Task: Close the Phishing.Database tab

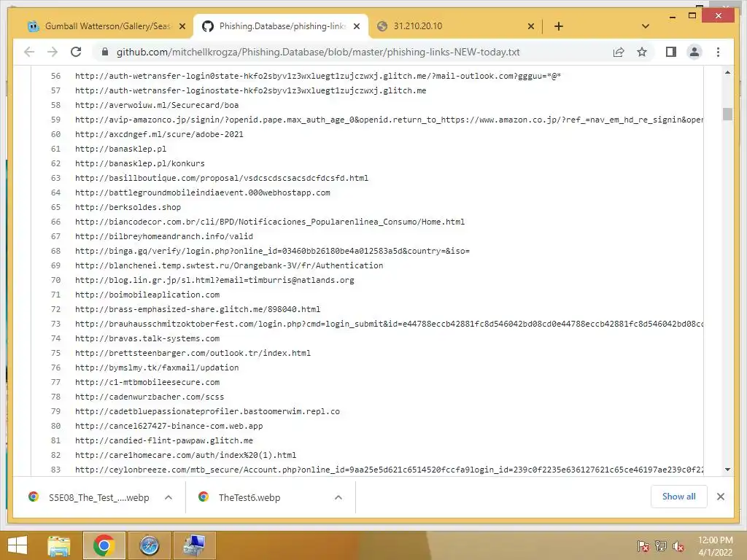Action: coord(356,26)
